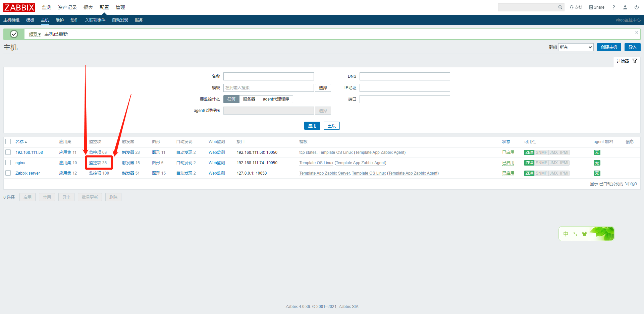Focus the top global search box
The height and width of the screenshot is (314, 644).
click(x=527, y=7)
